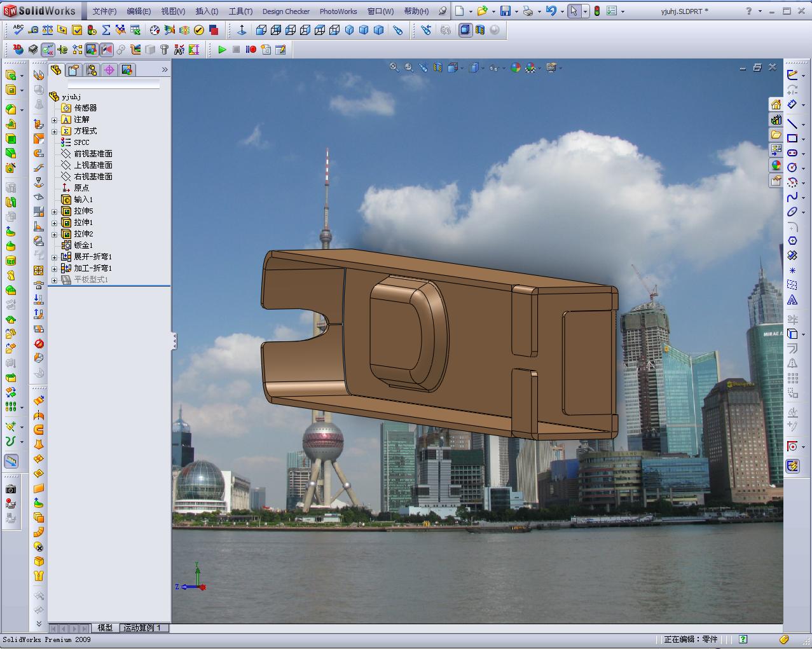Click the Zoom to Fit view icon
Image resolution: width=812 pixels, height=649 pixels.
point(394,67)
